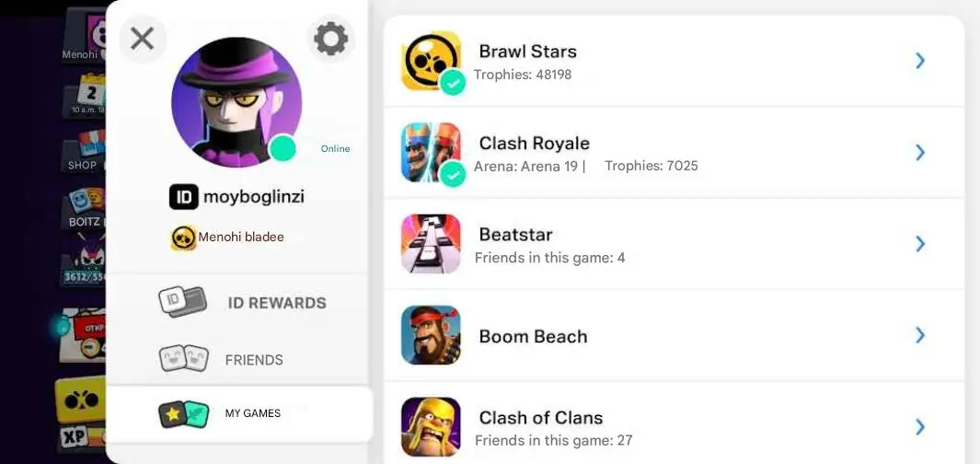
Task: Click the Menohi bladee player name
Action: click(x=241, y=237)
